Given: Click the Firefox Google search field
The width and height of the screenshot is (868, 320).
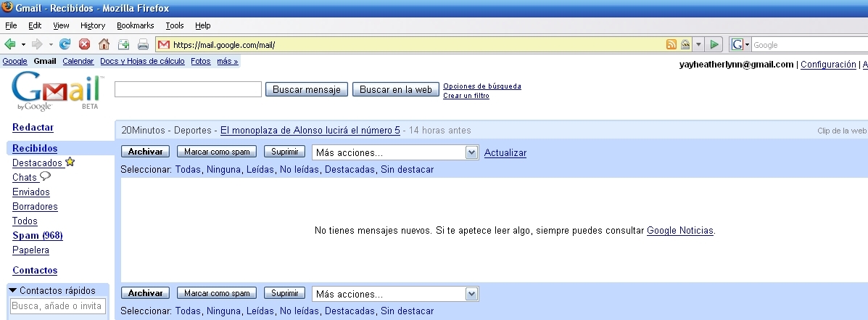Looking at the screenshot, I should click(810, 45).
